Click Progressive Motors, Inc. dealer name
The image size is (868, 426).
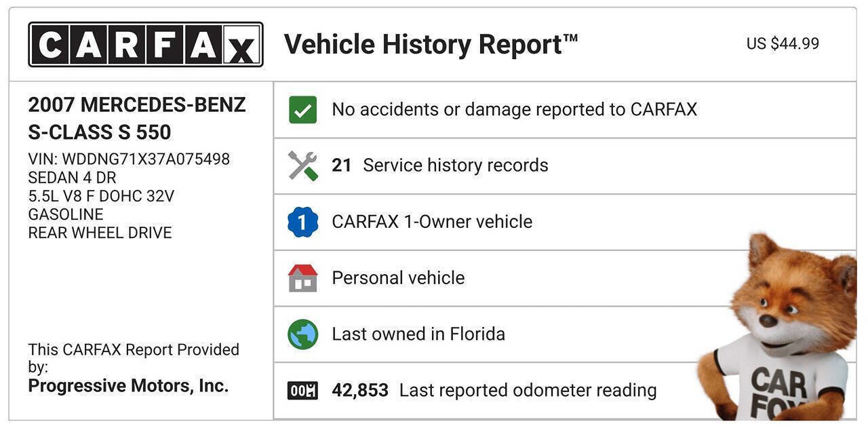click(x=128, y=386)
